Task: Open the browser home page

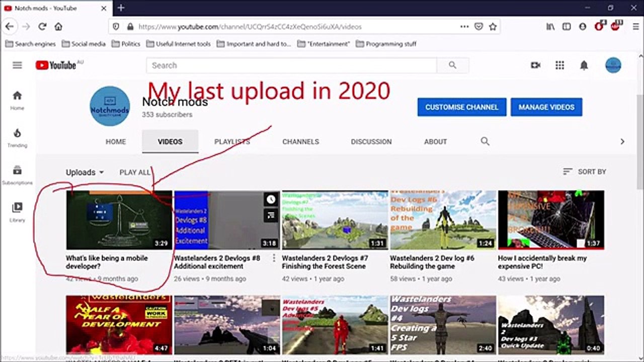Action: coord(58,27)
